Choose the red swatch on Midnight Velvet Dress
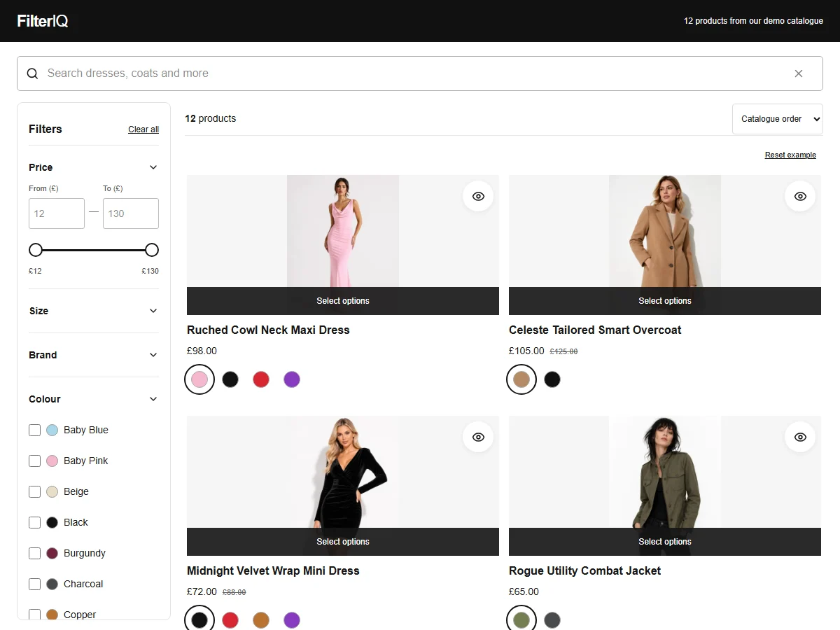This screenshot has height=630, width=840. click(230, 620)
